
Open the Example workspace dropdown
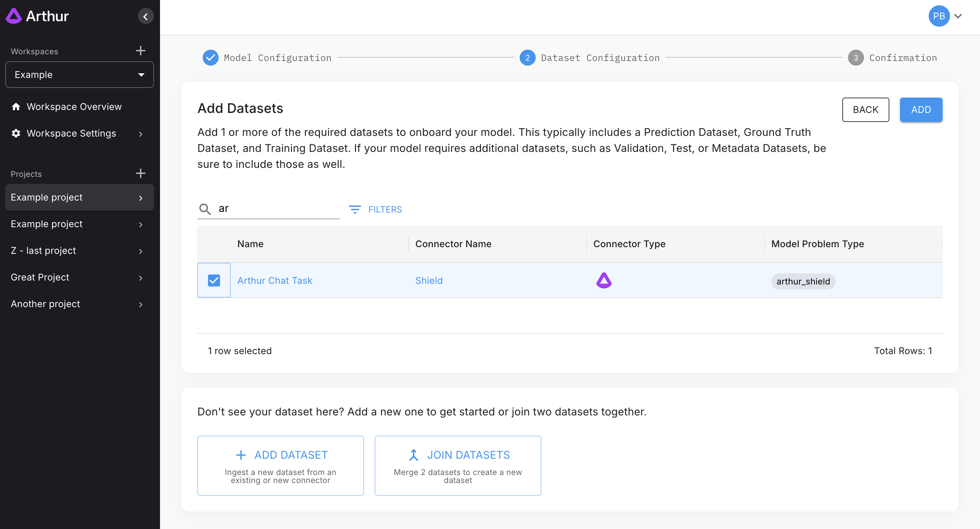pos(80,75)
